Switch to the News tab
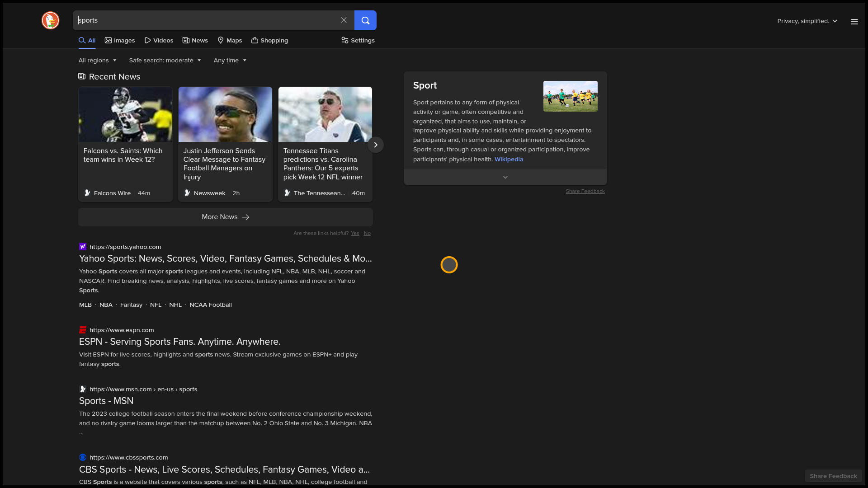Screen dimensions: 868x488 (195, 40)
